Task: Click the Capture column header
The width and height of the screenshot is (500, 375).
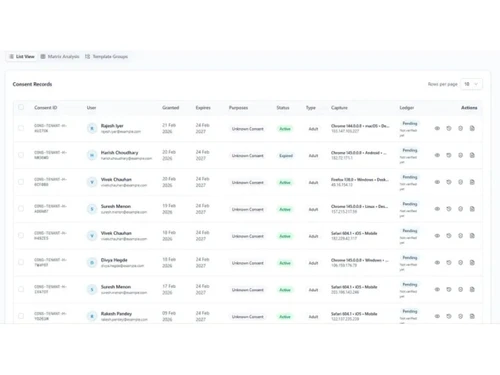Action: click(339, 108)
